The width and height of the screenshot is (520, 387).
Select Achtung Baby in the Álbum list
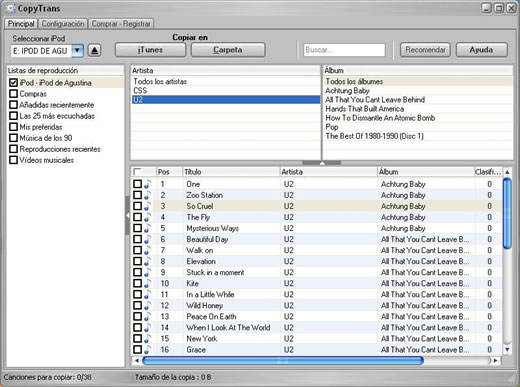tap(418, 90)
